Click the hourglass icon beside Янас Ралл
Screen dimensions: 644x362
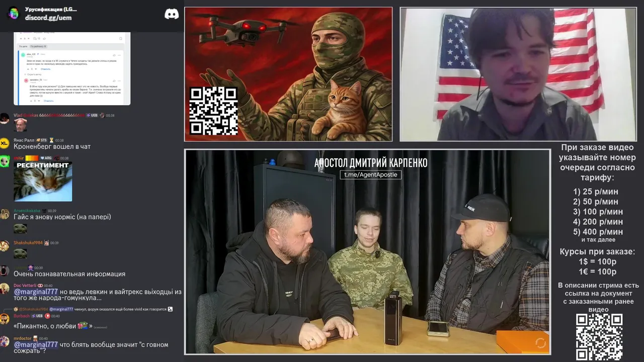point(51,140)
